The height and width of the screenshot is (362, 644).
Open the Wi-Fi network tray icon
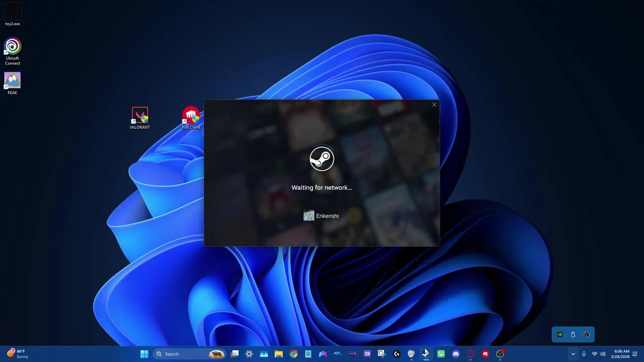coord(595,354)
